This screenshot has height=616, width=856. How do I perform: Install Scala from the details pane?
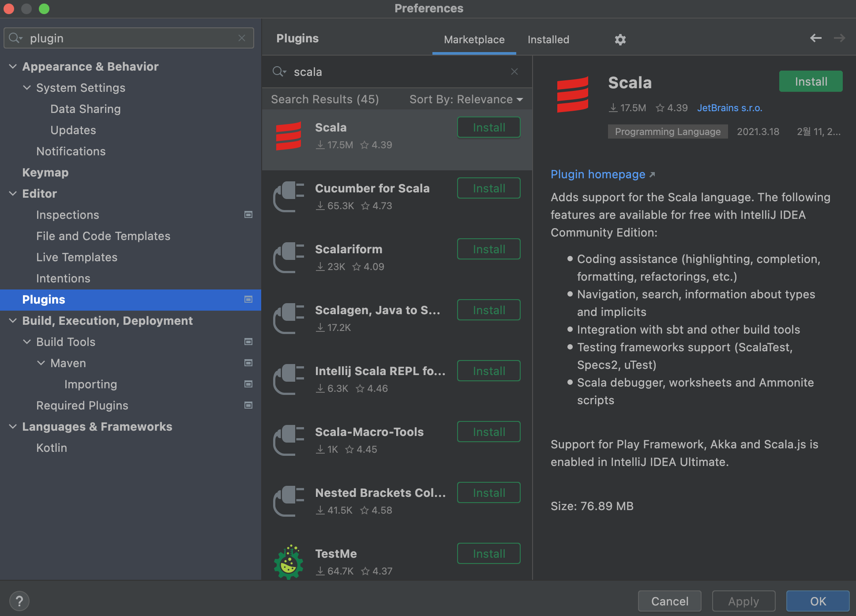(x=811, y=82)
